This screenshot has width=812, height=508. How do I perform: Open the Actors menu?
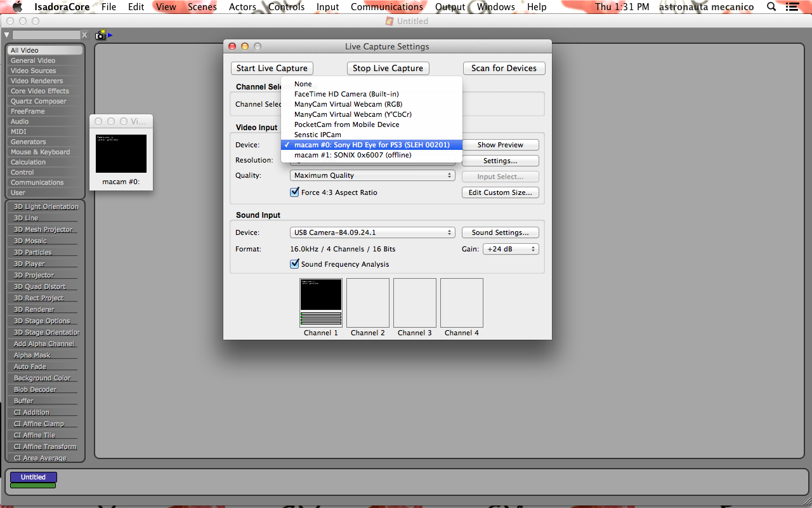(x=242, y=7)
